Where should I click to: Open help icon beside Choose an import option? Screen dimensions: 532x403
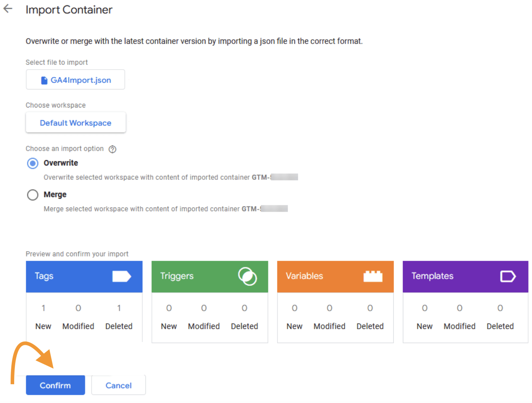pyautogui.click(x=112, y=149)
